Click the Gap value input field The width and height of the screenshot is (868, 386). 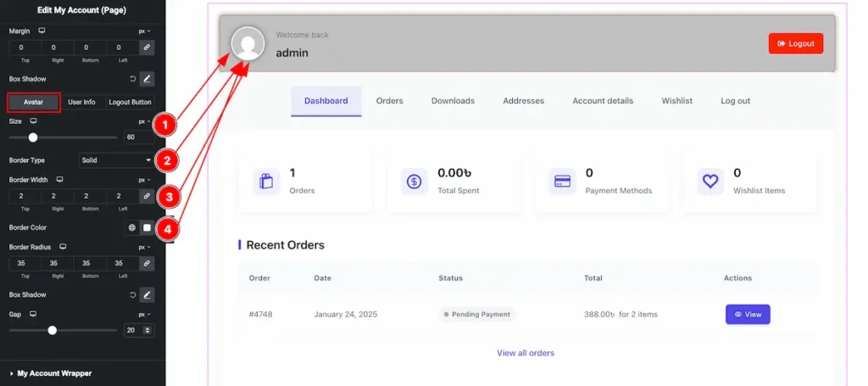tap(135, 330)
